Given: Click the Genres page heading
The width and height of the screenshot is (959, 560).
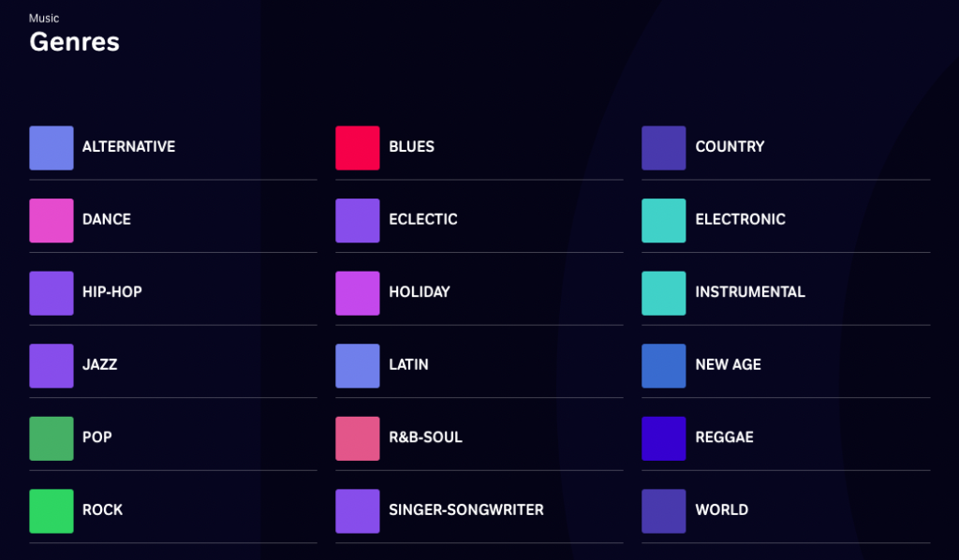Looking at the screenshot, I should (75, 41).
